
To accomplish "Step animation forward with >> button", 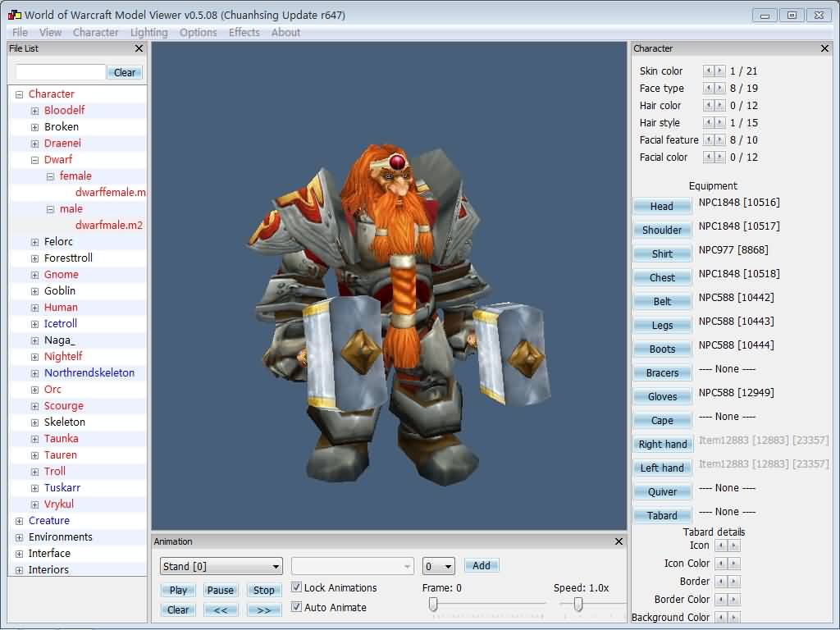I will point(263,609).
